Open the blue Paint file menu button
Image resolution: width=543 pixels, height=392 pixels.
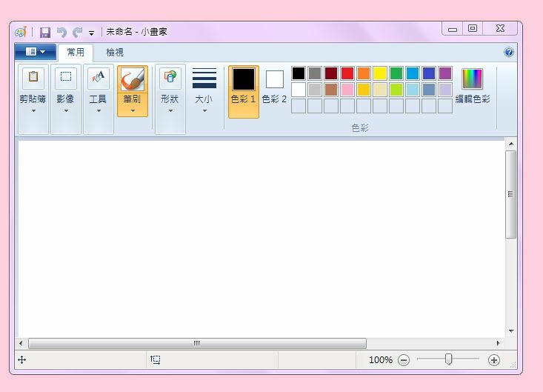(36, 52)
